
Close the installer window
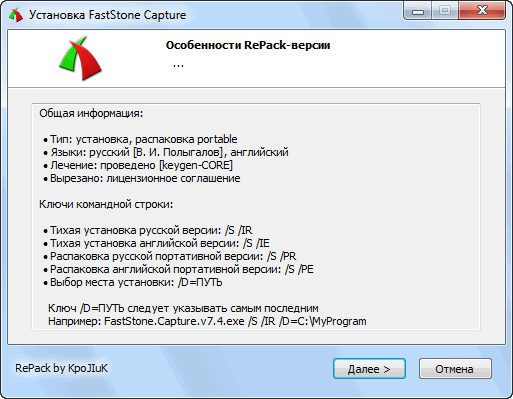point(482,11)
